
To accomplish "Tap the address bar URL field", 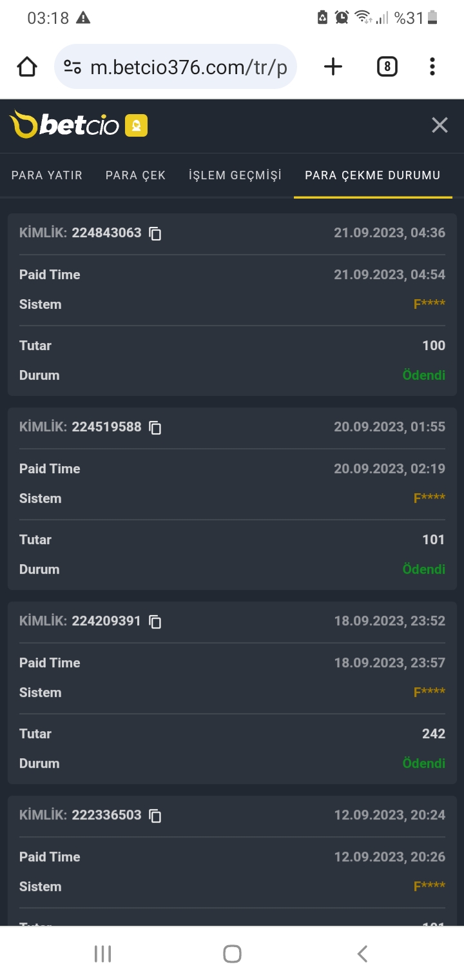I will (x=188, y=67).
